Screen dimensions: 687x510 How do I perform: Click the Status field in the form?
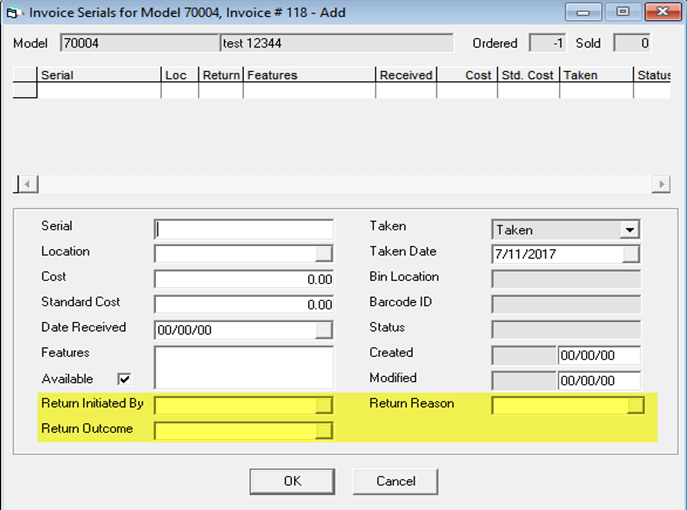566,329
